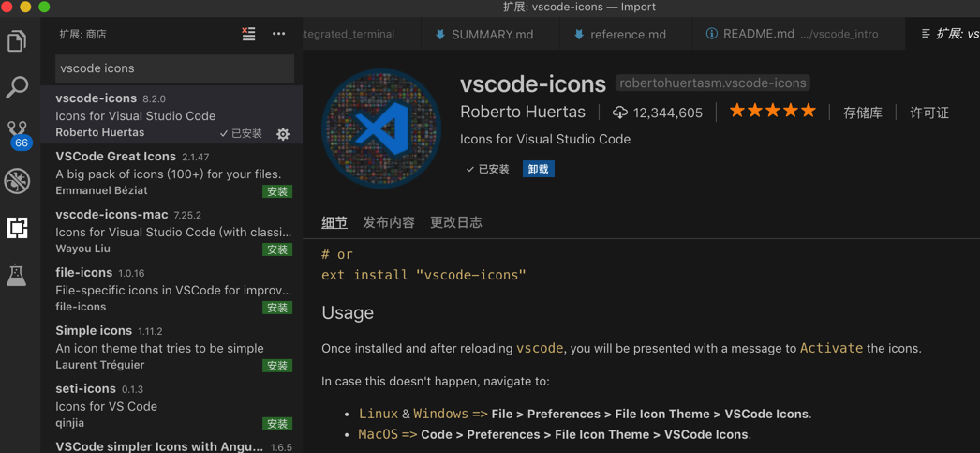Viewport: 980px width, 453px height.
Task: Click the blue 卸载 uninstall button
Action: pos(538,169)
